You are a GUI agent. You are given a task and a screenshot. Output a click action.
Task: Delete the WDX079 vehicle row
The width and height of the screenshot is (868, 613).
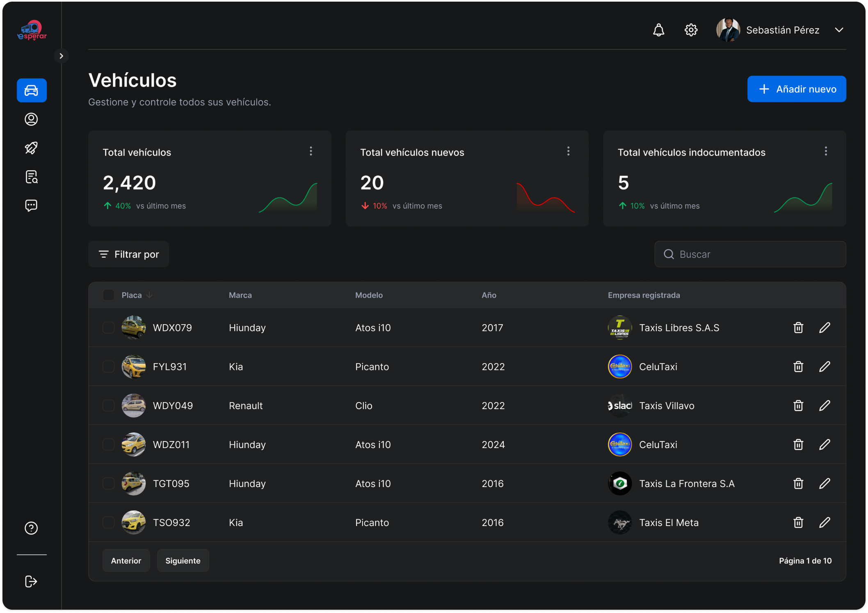tap(798, 327)
